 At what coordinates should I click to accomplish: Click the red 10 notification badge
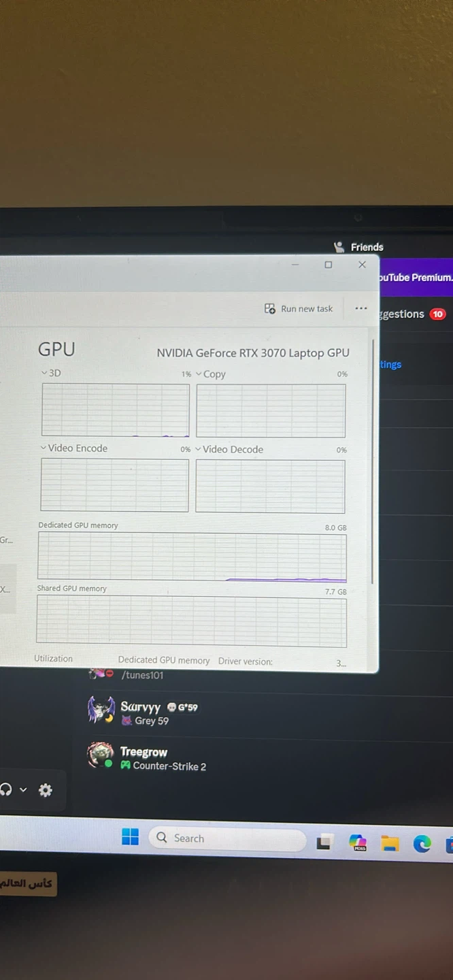coord(437,314)
